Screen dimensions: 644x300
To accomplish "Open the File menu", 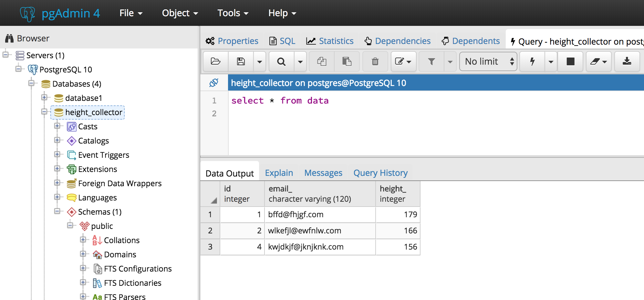I will coord(131,13).
